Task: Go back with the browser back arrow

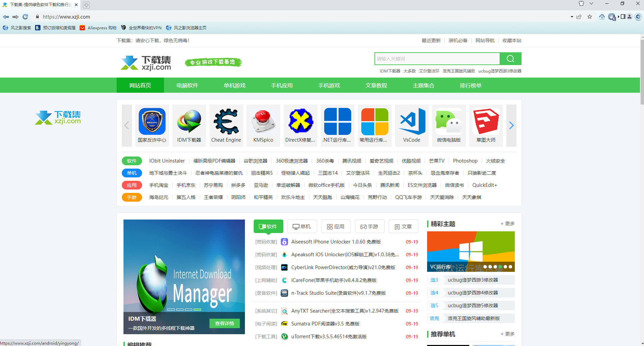Action: [x=6, y=17]
